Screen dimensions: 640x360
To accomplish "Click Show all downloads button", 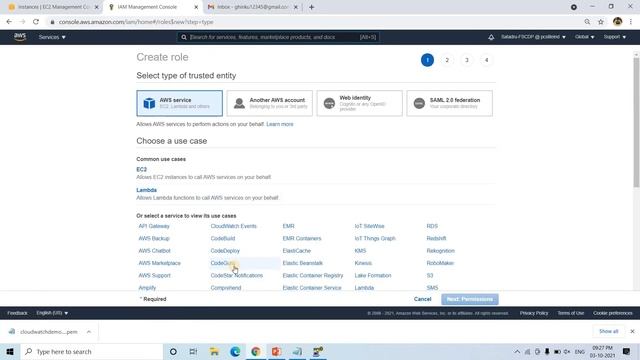I will 609,331.
